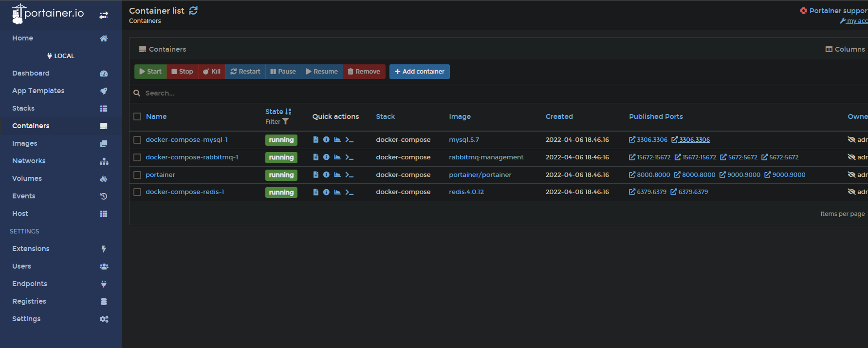View stats chart for docker-compose-mysql-1
The image size is (868, 348).
click(337, 140)
